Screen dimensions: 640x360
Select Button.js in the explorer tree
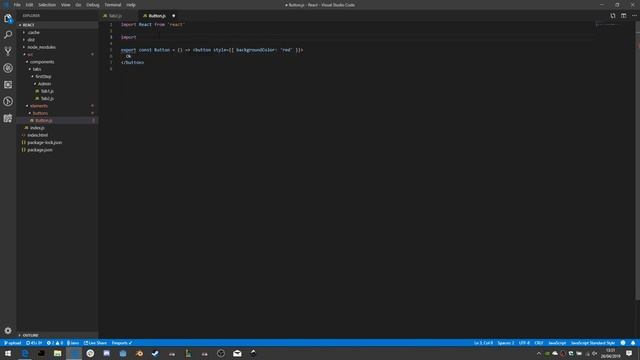coord(57,120)
